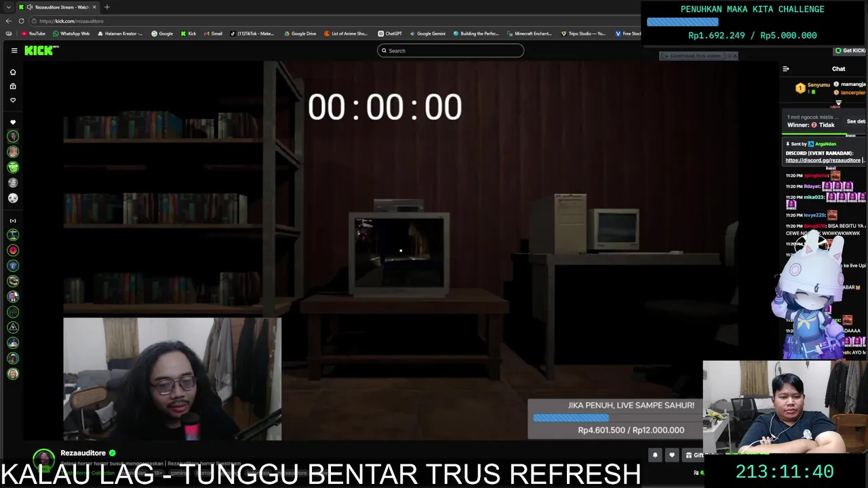Click mika023 username in chat
This screenshot has width=868, height=488.
[x=814, y=197]
